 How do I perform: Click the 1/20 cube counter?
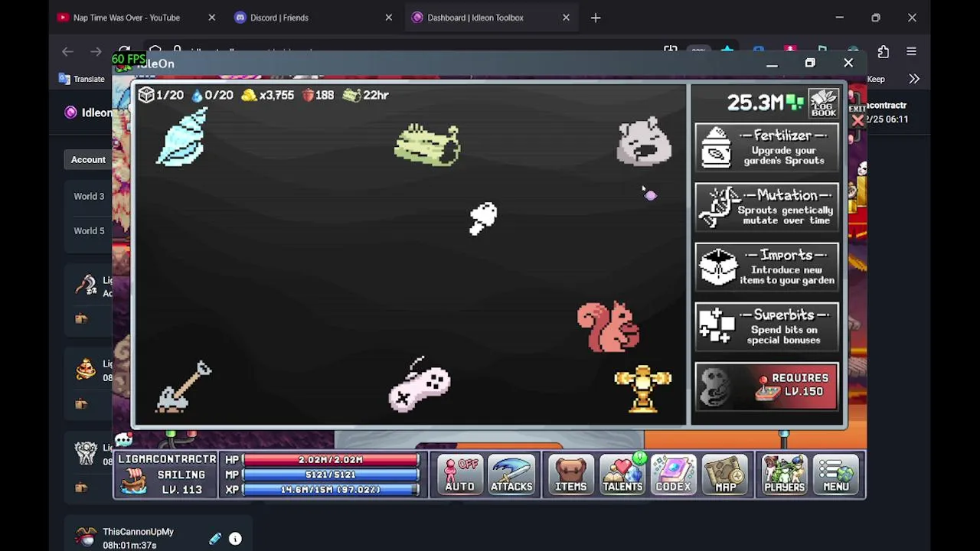162,95
